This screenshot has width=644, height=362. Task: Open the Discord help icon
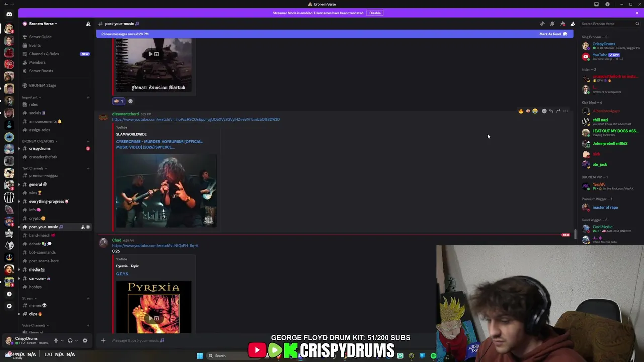(x=607, y=4)
